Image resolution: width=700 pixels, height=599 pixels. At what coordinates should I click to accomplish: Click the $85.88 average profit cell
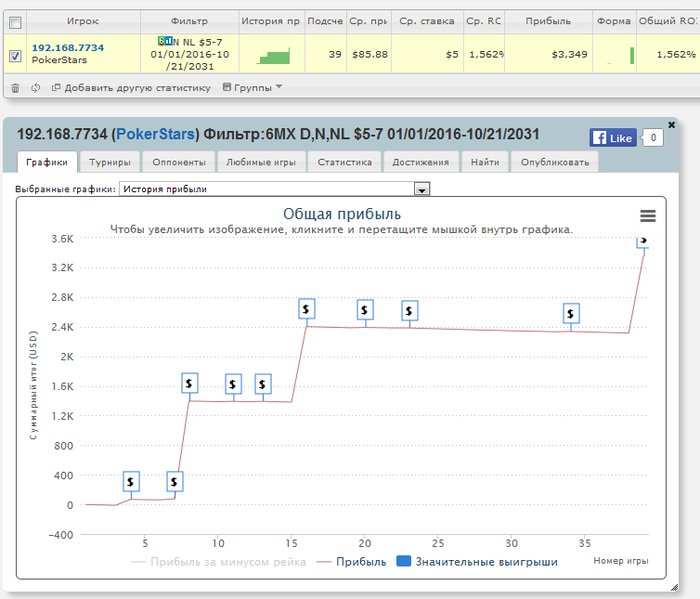(x=370, y=54)
